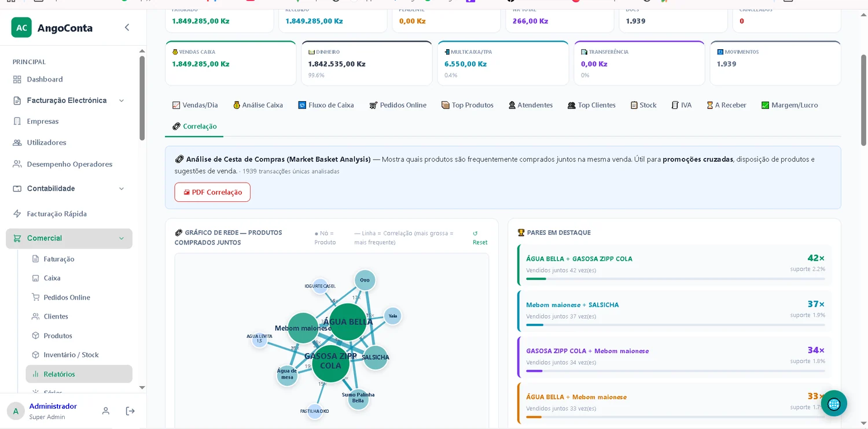868x429 pixels.
Task: Expand the Facturação Electrónica menu
Action: pyautogui.click(x=69, y=101)
